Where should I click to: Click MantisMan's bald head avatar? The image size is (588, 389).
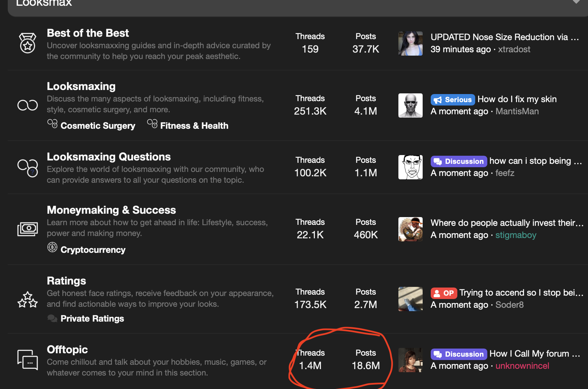410,106
